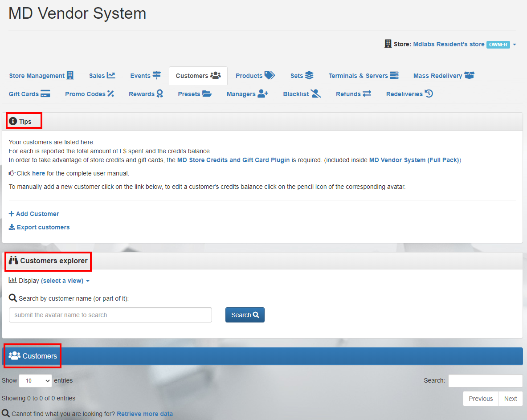Click the blue Search button
The image size is (527, 420).
(x=245, y=315)
